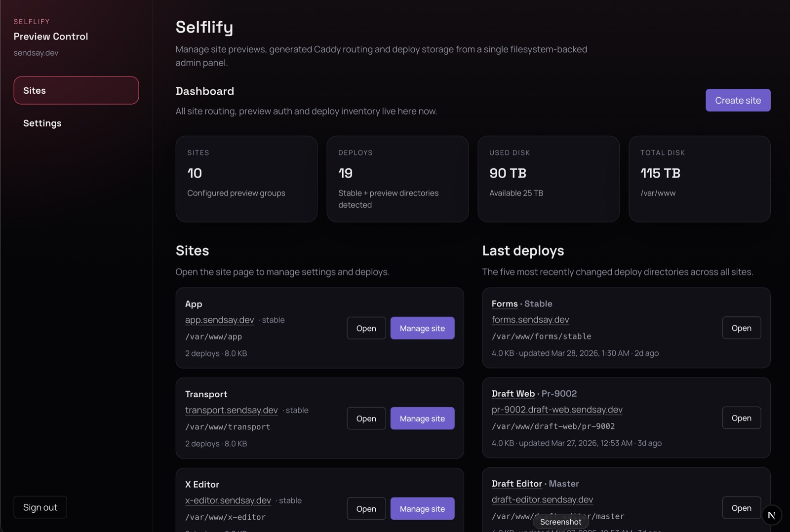Screen dimensions: 790x532
Task: Manage the Transport site
Action: [422, 418]
